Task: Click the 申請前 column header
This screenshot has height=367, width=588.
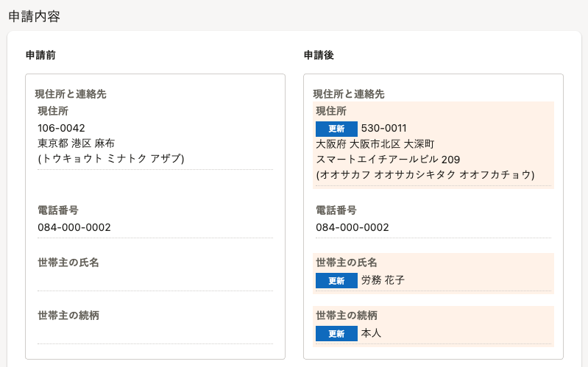Action: pyautogui.click(x=40, y=55)
